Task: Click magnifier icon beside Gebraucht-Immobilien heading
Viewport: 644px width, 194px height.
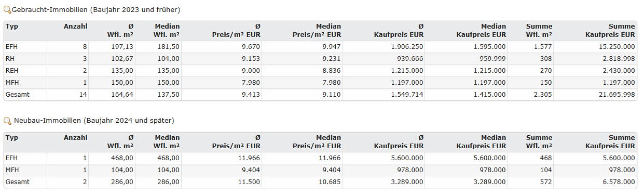Action: click(x=7, y=10)
